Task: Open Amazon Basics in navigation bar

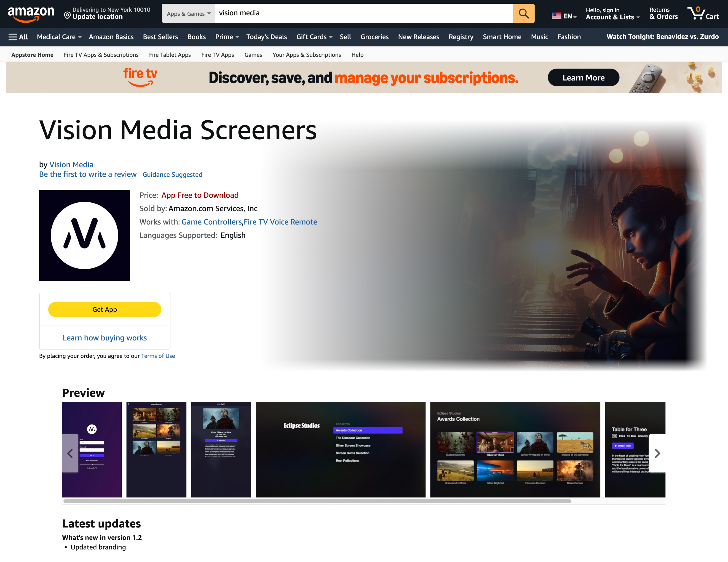Action: (x=111, y=37)
